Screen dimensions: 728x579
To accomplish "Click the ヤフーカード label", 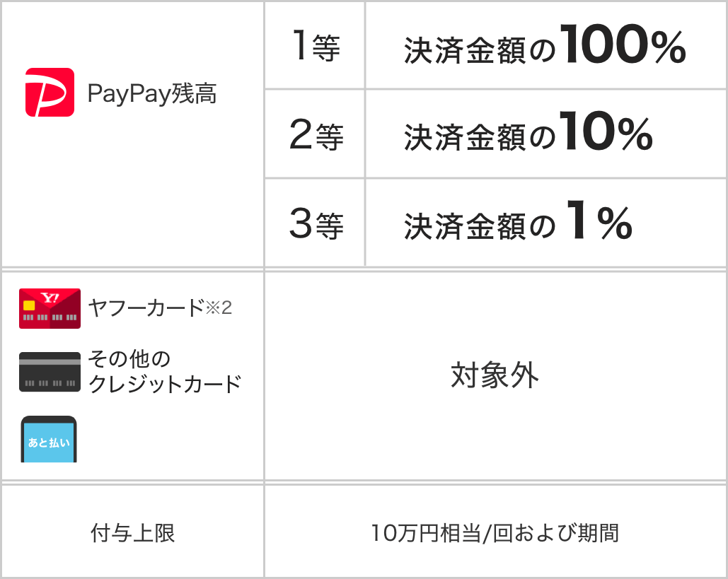I will point(146,308).
